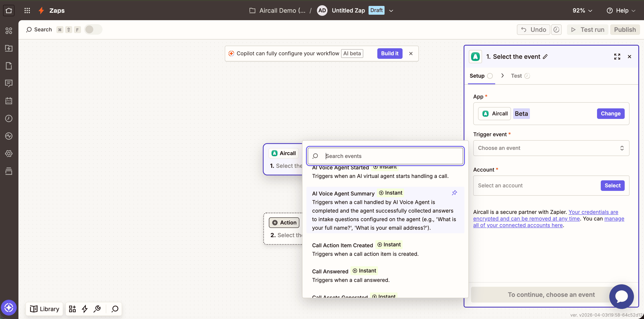
Task: Open settings gear in left sidebar
Action: point(9,153)
